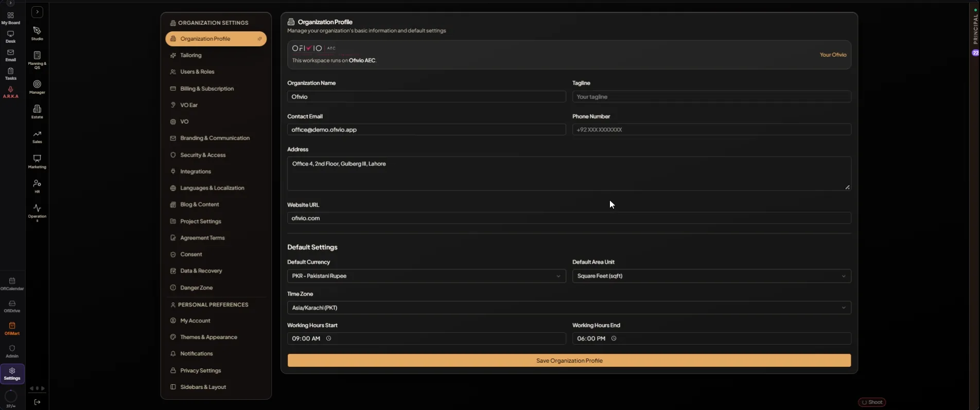Click the clock icon in Working Hours Start

pos(329,338)
